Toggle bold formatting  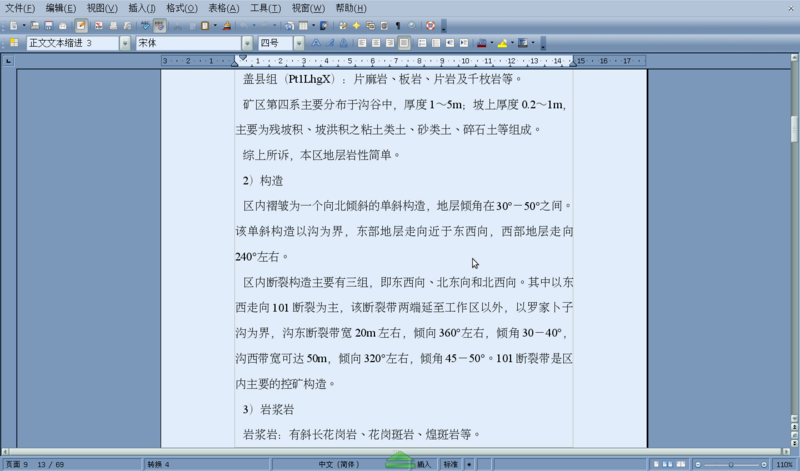pyautogui.click(x=316, y=43)
